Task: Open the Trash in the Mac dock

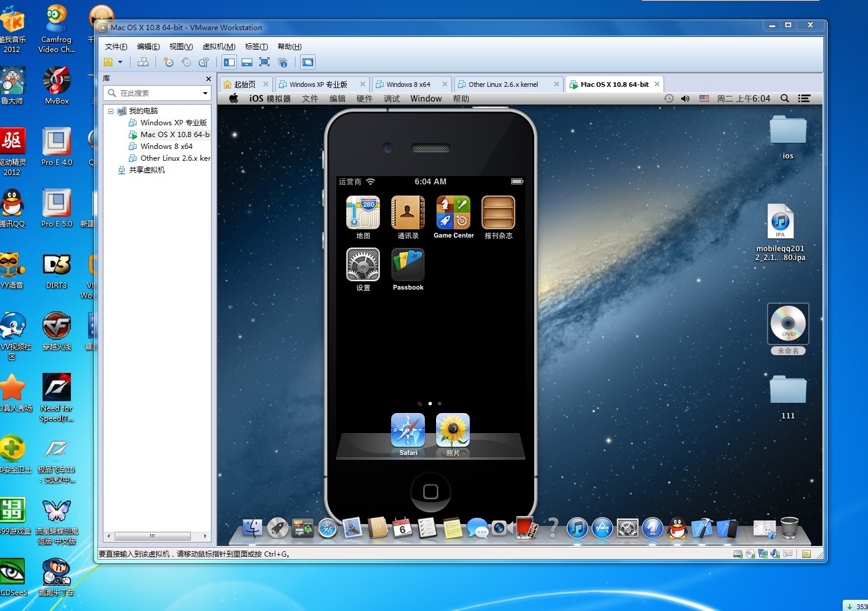Action: coord(789,527)
